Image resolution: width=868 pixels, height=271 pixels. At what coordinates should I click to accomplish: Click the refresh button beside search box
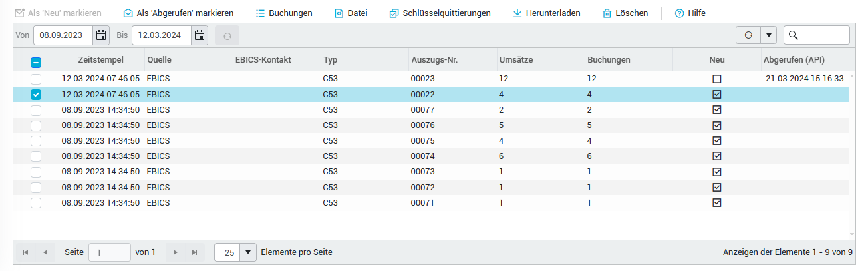tap(748, 35)
